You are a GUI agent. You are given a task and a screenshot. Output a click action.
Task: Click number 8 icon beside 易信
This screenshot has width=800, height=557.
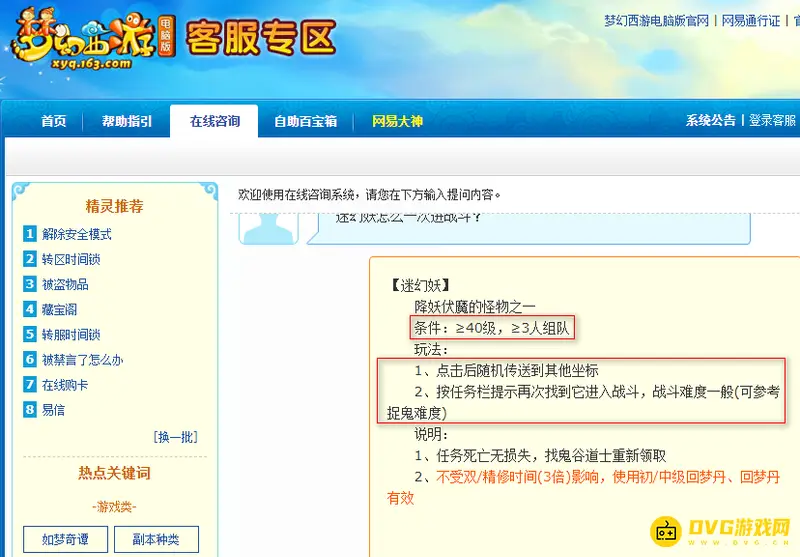coord(30,409)
